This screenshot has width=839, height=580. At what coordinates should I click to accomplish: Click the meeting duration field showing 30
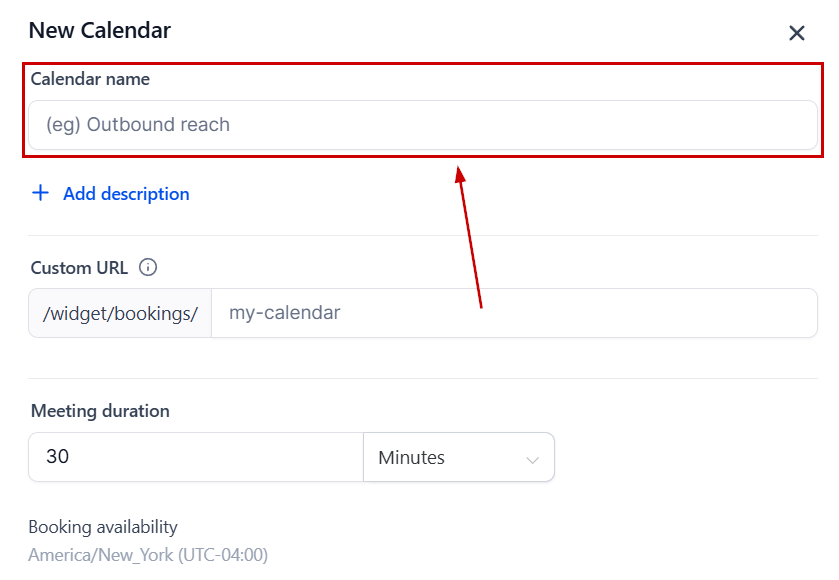pyautogui.click(x=195, y=457)
